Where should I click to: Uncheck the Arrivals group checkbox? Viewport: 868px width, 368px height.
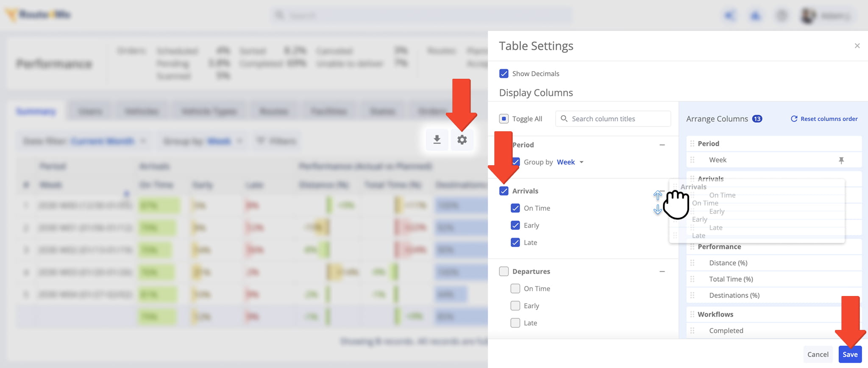pyautogui.click(x=504, y=191)
